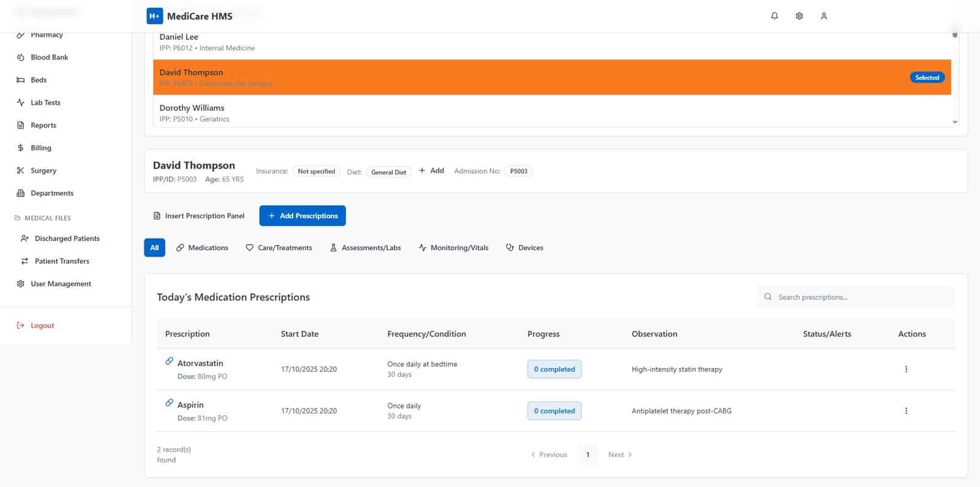Click the Patient Transfers arrows icon
The height and width of the screenshot is (487, 980).
[x=24, y=262]
